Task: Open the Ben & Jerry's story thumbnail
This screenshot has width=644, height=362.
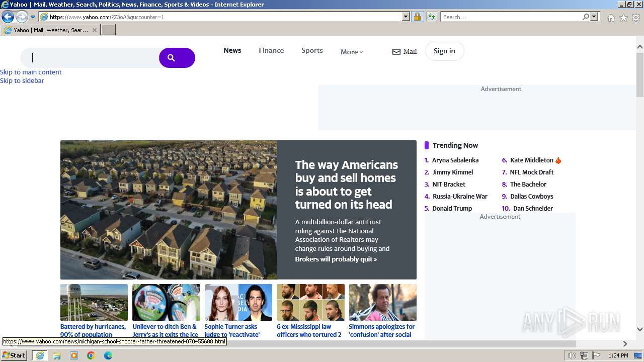Action: pyautogui.click(x=166, y=302)
